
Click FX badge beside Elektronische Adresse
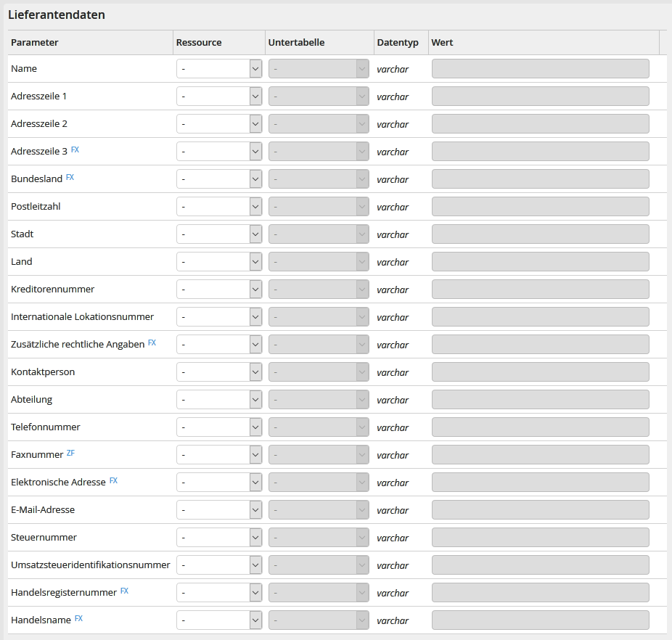pos(113,481)
